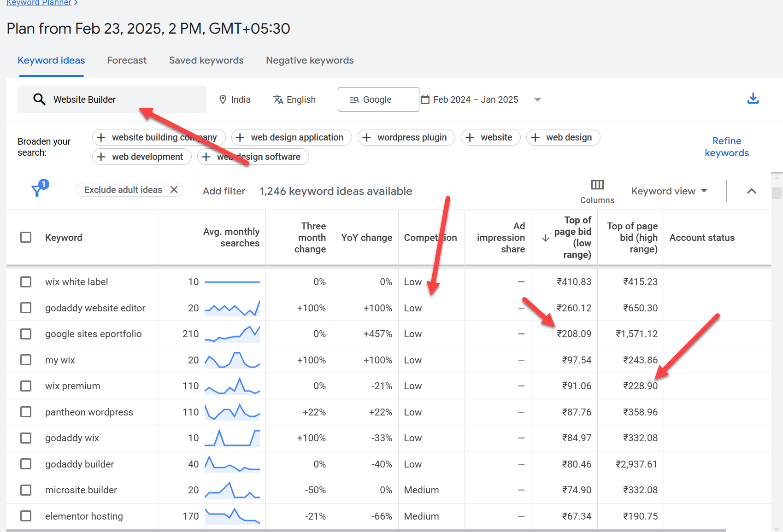This screenshot has width=783, height=532.
Task: Sort by Top of page bid high range
Action: coord(632,238)
